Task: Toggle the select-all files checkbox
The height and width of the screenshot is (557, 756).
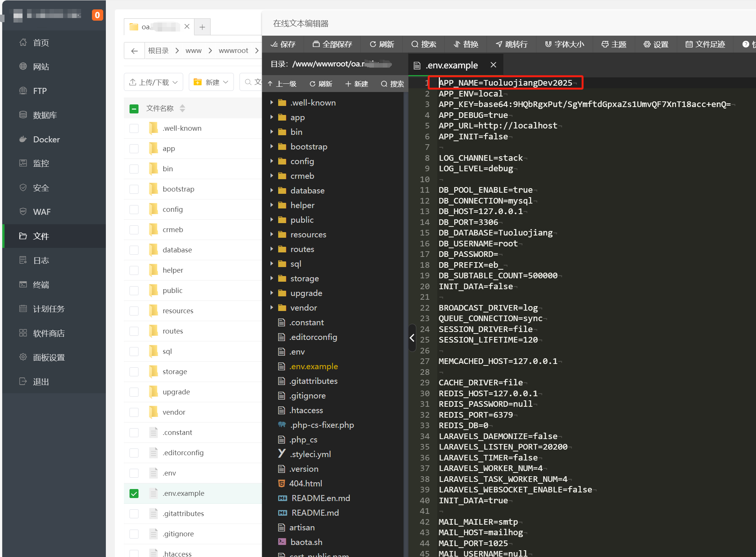Action: (134, 109)
